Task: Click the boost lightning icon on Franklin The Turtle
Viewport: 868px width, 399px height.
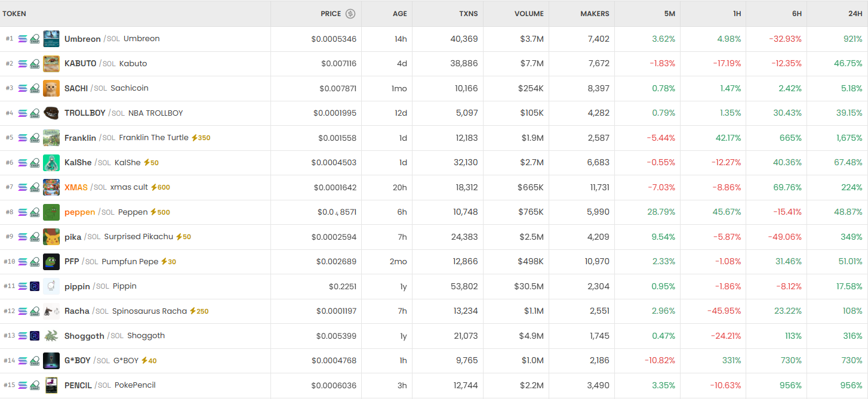Action: pyautogui.click(x=194, y=138)
